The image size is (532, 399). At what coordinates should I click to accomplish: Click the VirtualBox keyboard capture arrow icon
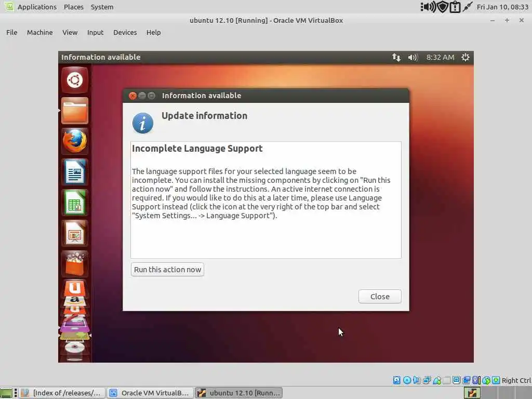tap(496, 380)
